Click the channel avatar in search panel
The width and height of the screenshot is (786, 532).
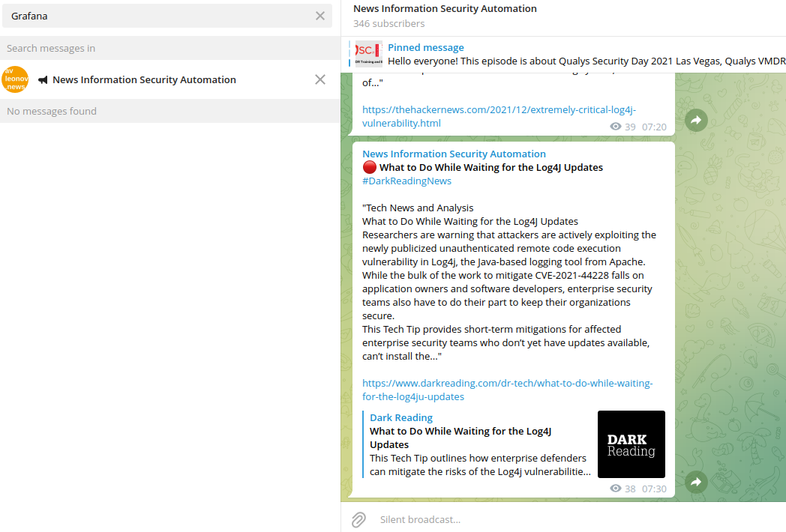(15, 79)
